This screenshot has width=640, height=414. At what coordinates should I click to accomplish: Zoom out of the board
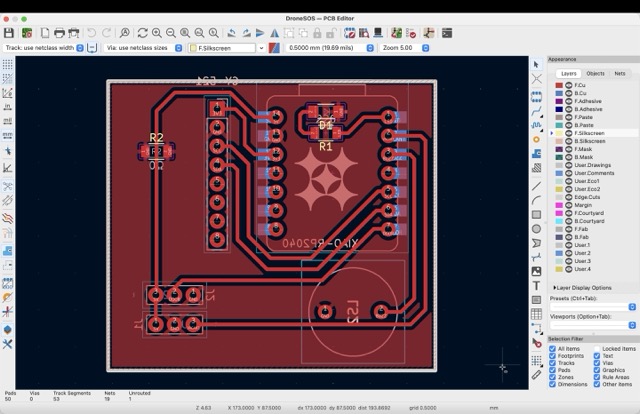pos(171,33)
